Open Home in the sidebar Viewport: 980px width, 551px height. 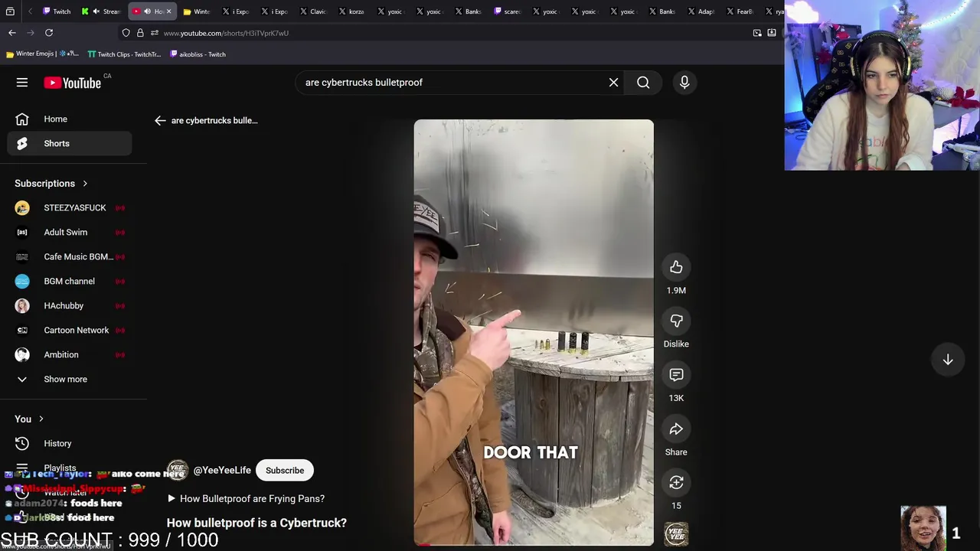70,119
